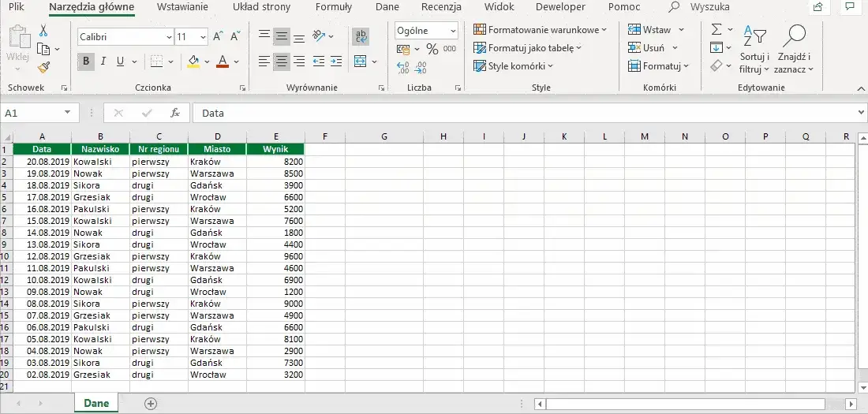Click the AutoSum sigma icon

click(x=716, y=29)
